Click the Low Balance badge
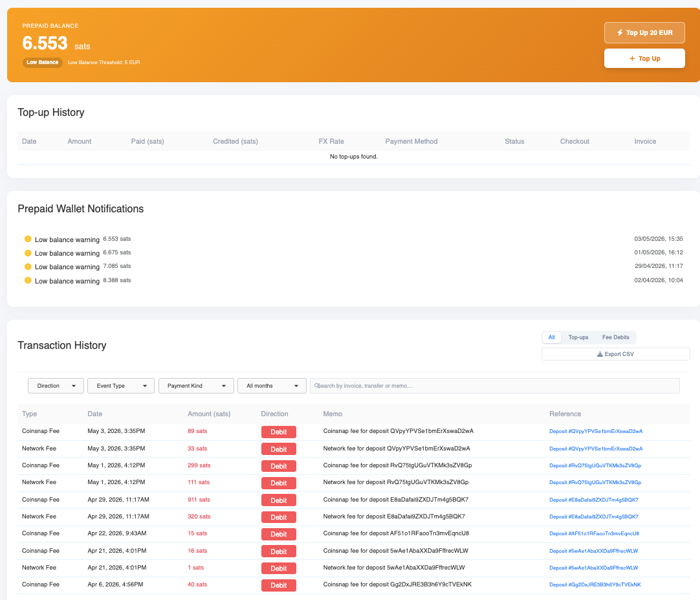Screen dimensions: 700x600 click(43, 62)
